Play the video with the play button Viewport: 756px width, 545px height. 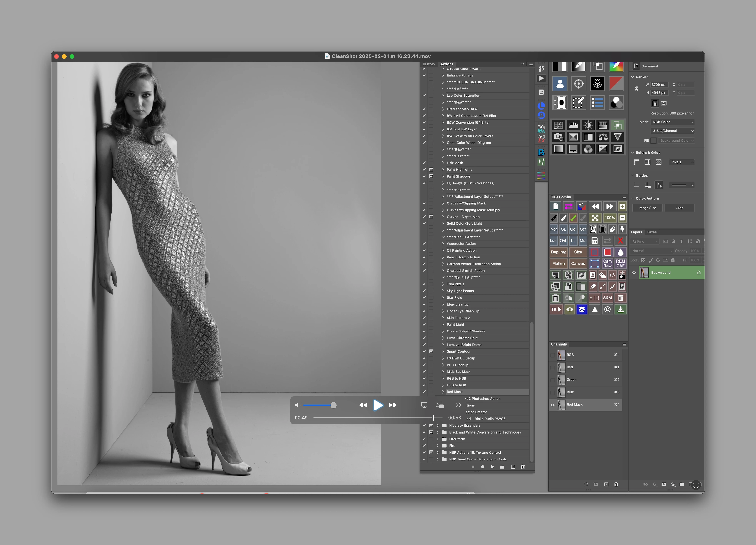[x=378, y=405]
